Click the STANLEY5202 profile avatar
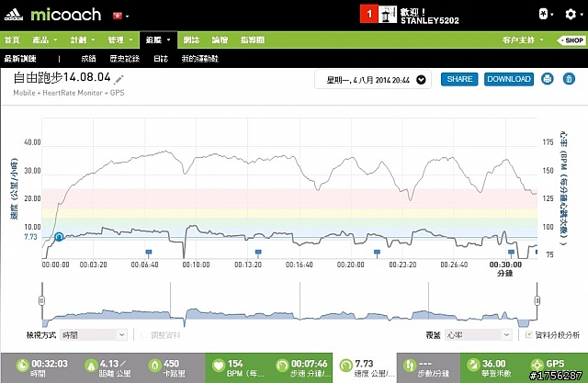This screenshot has width=588, height=383. (388, 15)
